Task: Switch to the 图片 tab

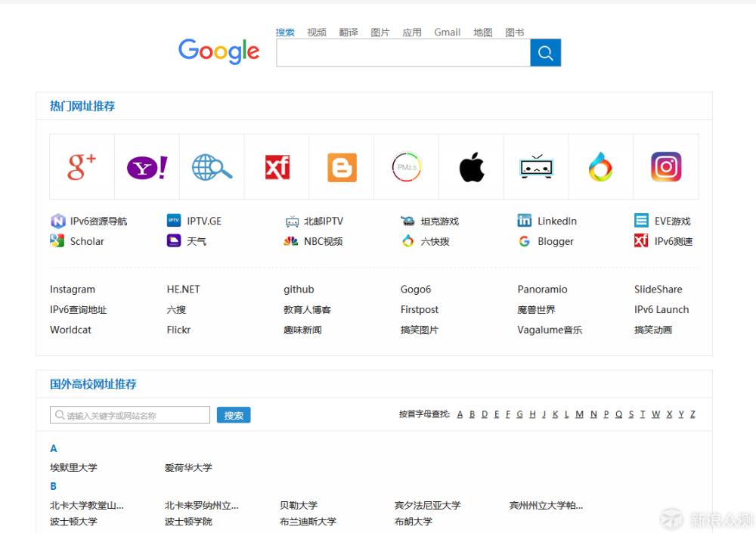Action: [x=380, y=33]
